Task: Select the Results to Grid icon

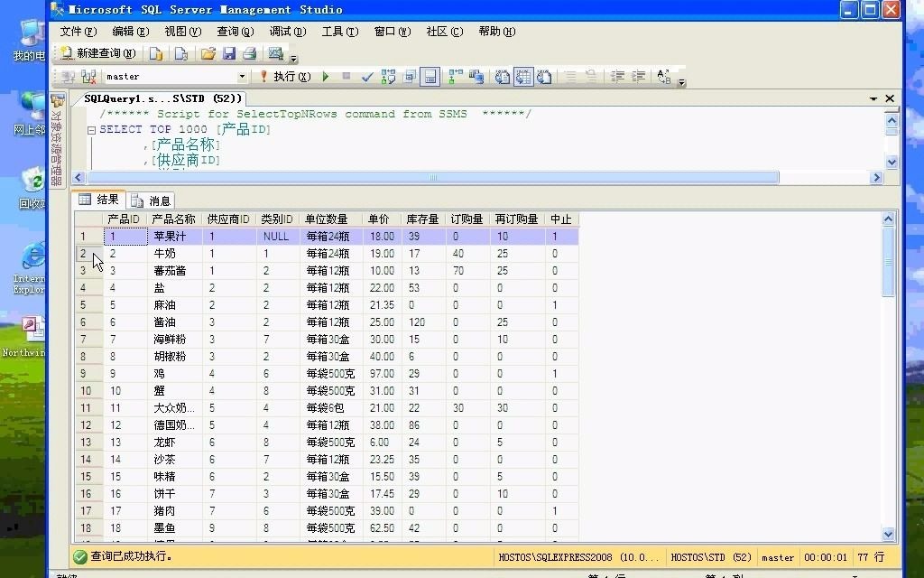Action: tap(524, 76)
